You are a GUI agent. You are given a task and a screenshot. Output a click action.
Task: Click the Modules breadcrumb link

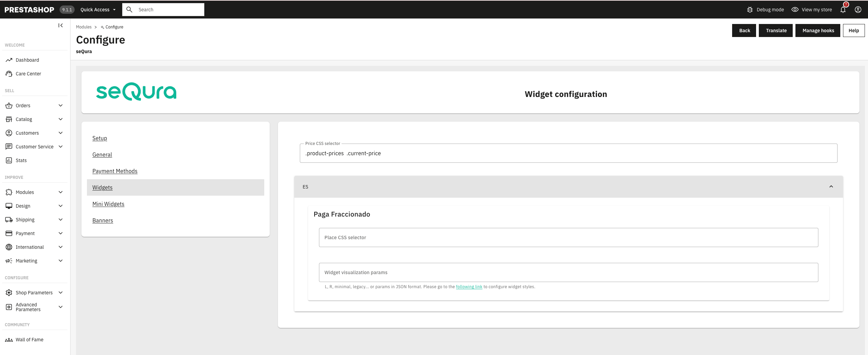84,27
